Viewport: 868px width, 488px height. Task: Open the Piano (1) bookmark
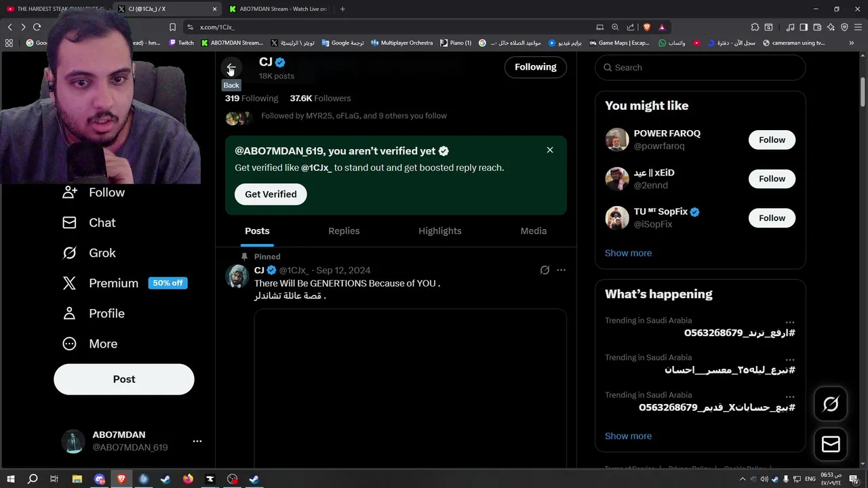pos(456,43)
